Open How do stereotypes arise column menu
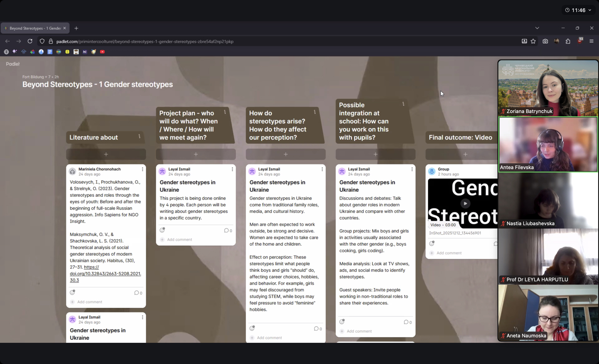This screenshot has width=599, height=364. pyautogui.click(x=315, y=112)
